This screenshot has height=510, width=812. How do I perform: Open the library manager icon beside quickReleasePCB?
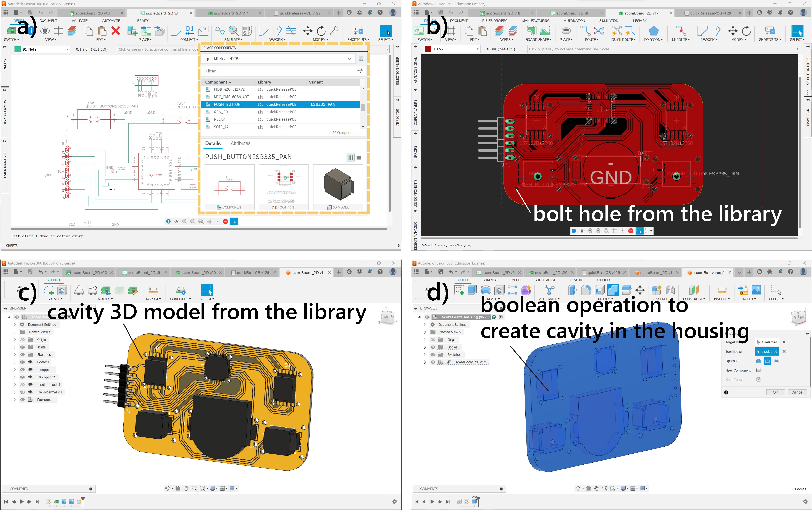coord(361,58)
